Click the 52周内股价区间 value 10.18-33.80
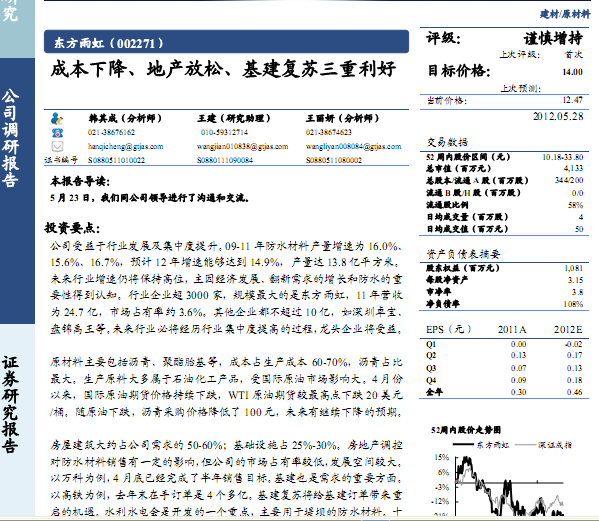599x521 pixels. point(563,157)
